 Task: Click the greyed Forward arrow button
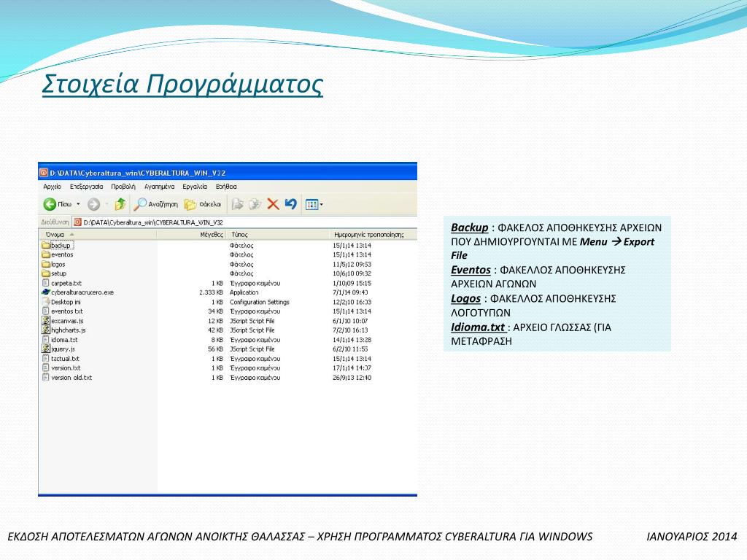coord(94,204)
